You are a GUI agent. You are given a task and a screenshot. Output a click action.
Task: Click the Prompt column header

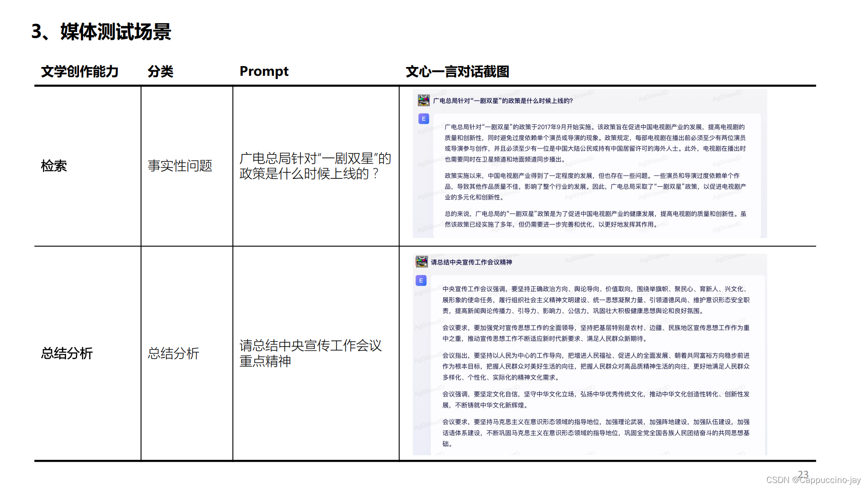(x=264, y=72)
